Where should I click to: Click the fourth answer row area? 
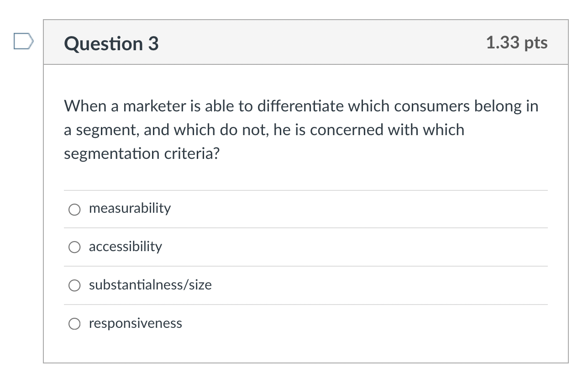click(306, 323)
